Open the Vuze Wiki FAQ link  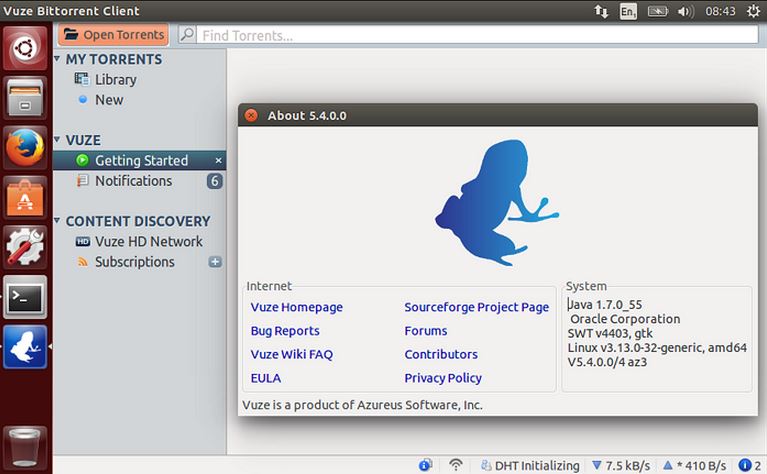point(292,355)
